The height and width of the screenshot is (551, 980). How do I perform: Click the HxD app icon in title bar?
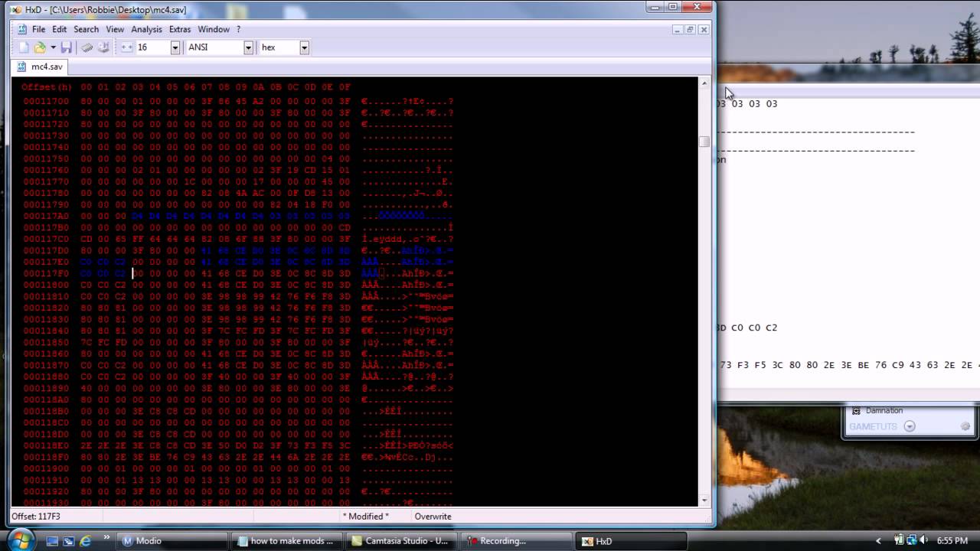click(x=15, y=9)
